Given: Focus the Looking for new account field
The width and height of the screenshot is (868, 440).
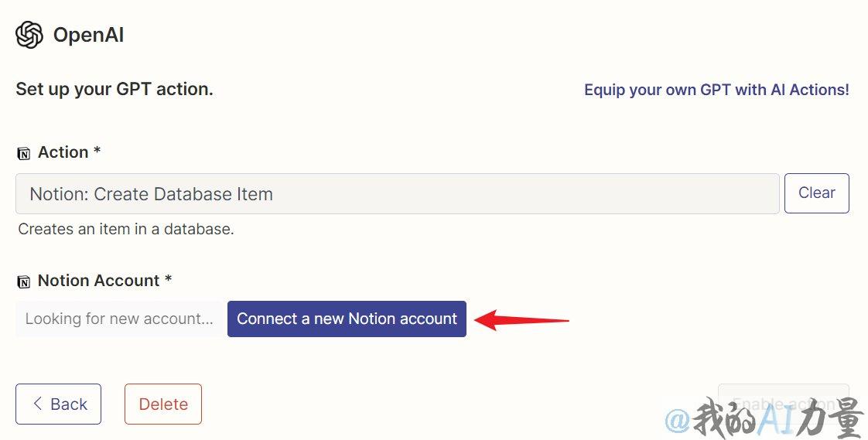Looking at the screenshot, I should (x=121, y=319).
